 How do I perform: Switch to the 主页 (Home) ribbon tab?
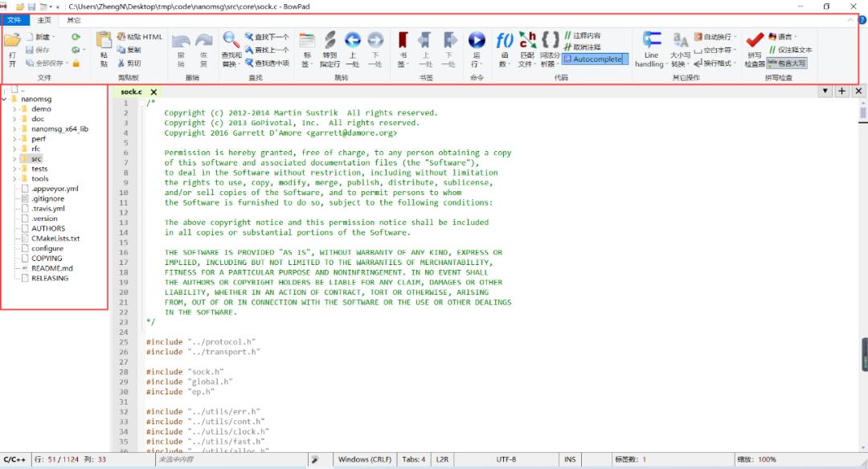pyautogui.click(x=44, y=20)
